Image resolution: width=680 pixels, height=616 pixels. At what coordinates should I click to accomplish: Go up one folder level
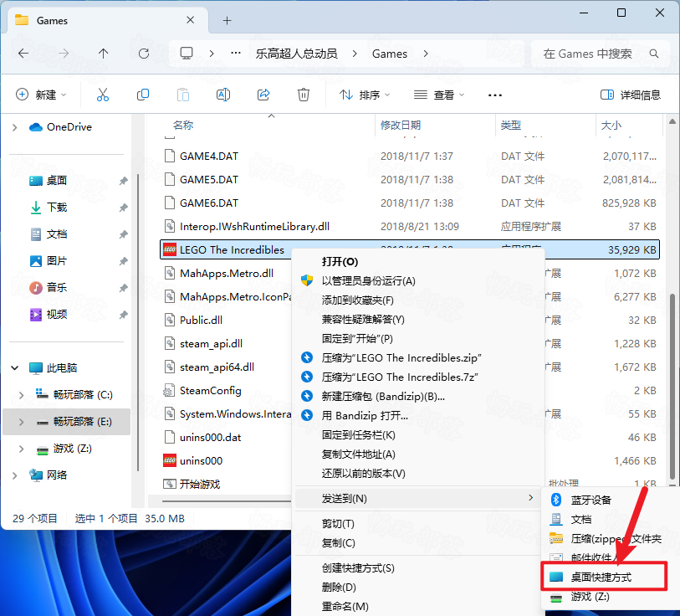coord(103,54)
